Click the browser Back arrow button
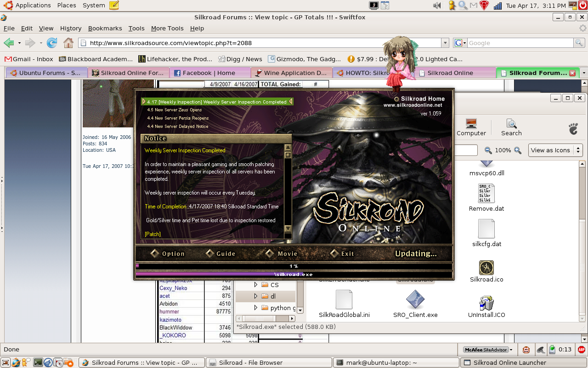 [9, 43]
